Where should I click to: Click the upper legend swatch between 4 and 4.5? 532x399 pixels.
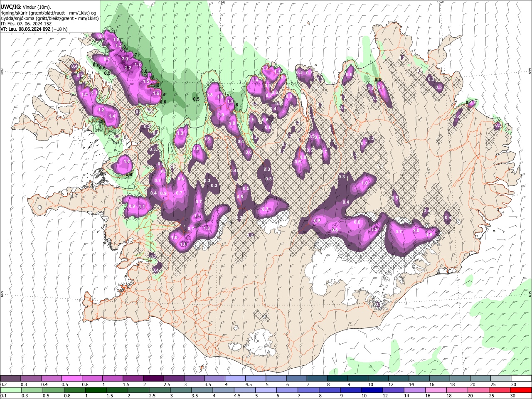[235, 379]
